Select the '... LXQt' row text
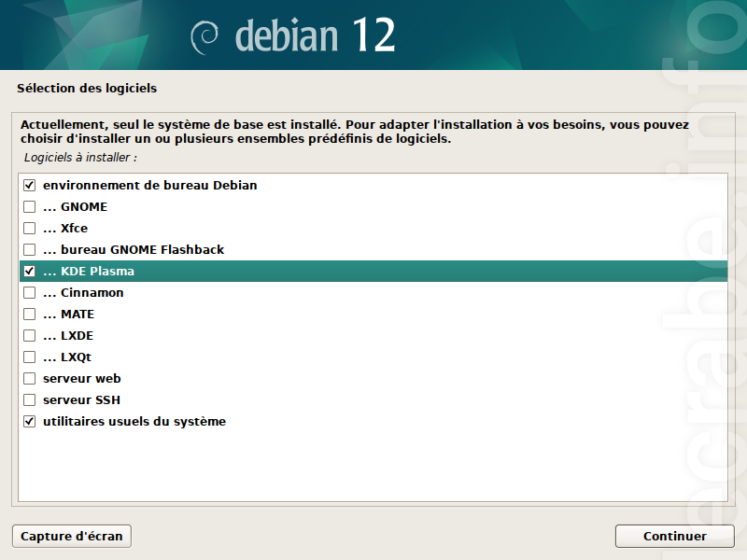The image size is (747, 560). [67, 357]
